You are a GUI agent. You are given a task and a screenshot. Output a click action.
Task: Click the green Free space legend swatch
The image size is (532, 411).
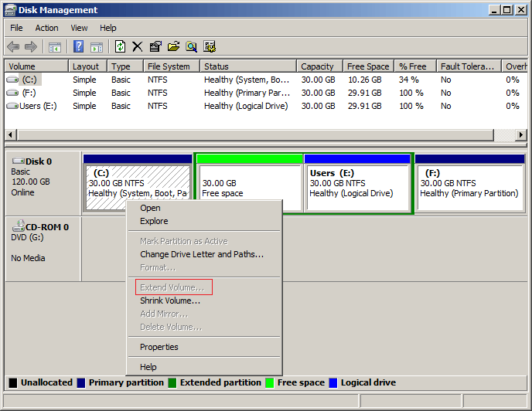[270, 382]
